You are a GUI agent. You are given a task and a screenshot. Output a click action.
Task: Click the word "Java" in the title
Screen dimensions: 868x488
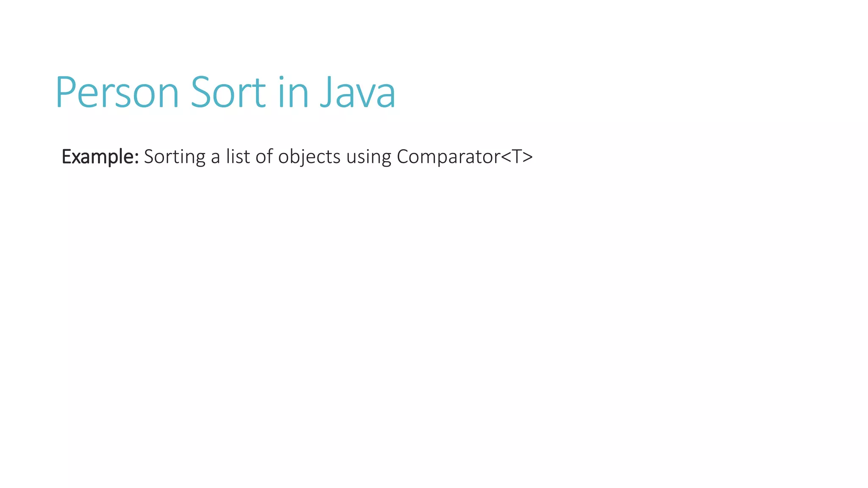click(x=358, y=92)
